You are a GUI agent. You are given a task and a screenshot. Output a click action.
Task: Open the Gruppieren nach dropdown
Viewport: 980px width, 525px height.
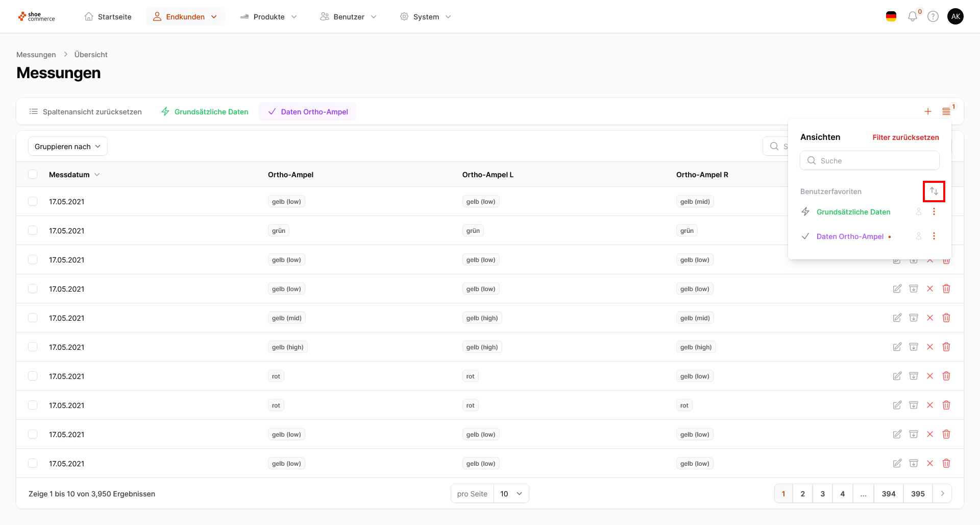(x=67, y=147)
